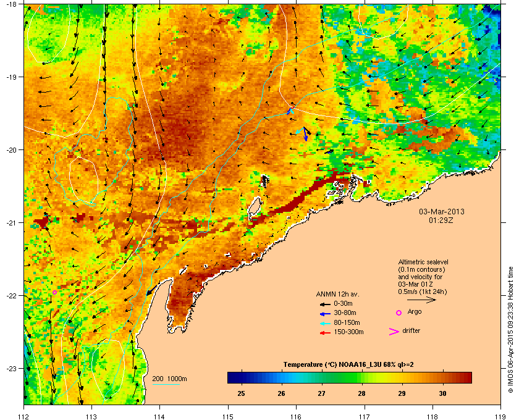Viewport: 519px width, 420px height.
Task: Click the latitude axis label -20
Action: pos(11,149)
